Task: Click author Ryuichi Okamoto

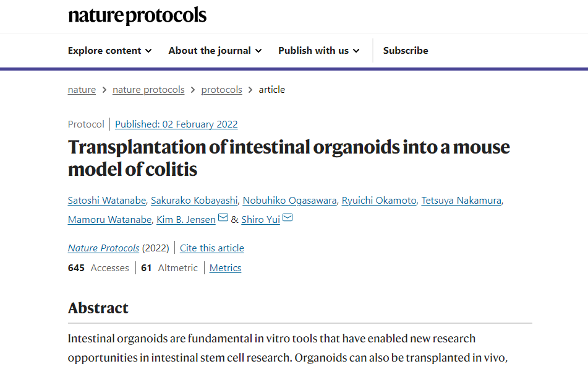Action: point(379,201)
